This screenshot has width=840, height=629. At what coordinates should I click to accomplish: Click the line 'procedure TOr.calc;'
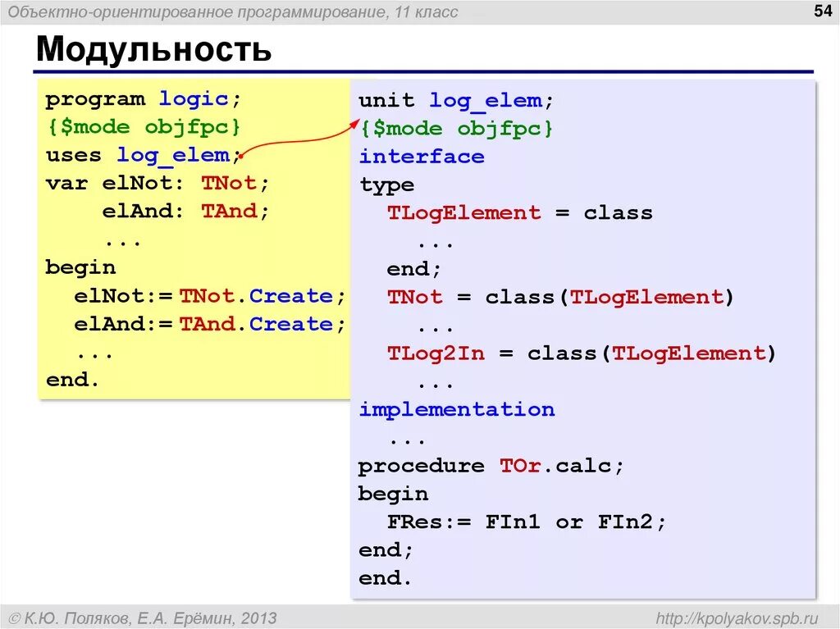click(x=491, y=466)
